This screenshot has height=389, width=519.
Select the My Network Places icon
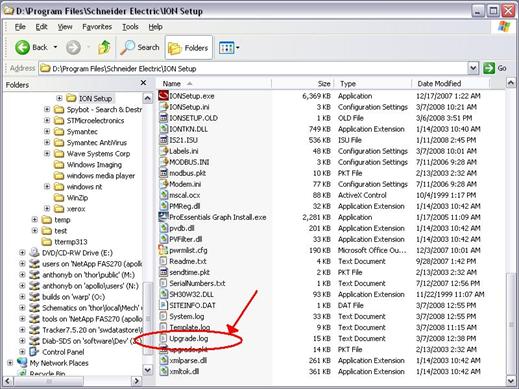[22, 363]
